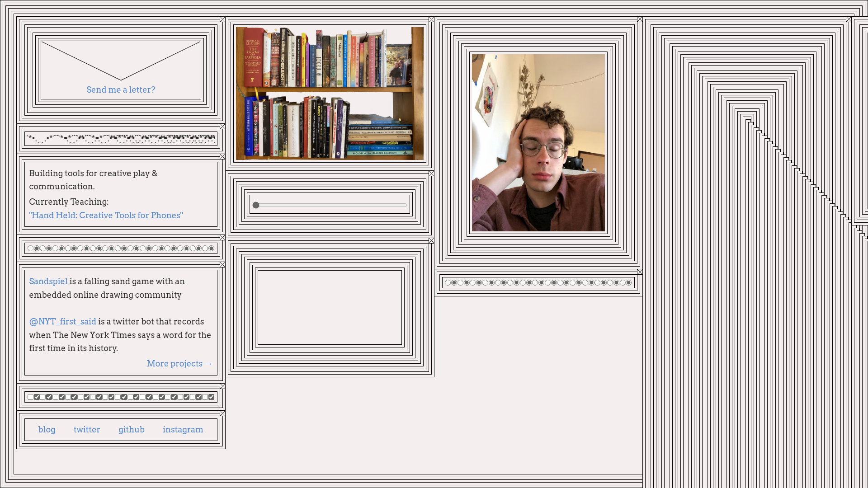Select the last radio button under the selfie photo
The width and height of the screenshot is (868, 488).
(x=628, y=283)
